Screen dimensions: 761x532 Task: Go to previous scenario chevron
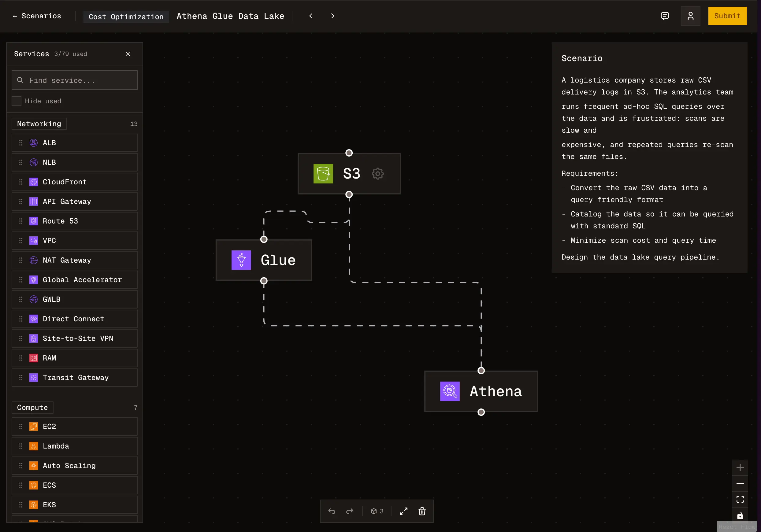pos(310,16)
